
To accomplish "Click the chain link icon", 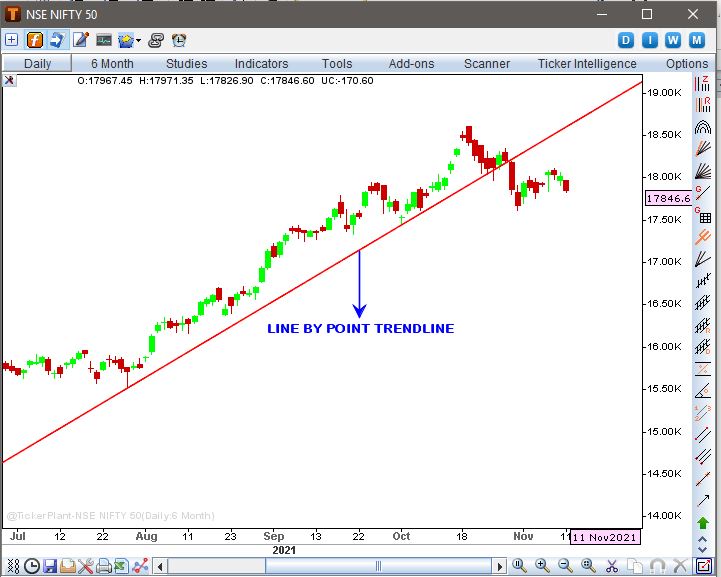I will point(156,40).
